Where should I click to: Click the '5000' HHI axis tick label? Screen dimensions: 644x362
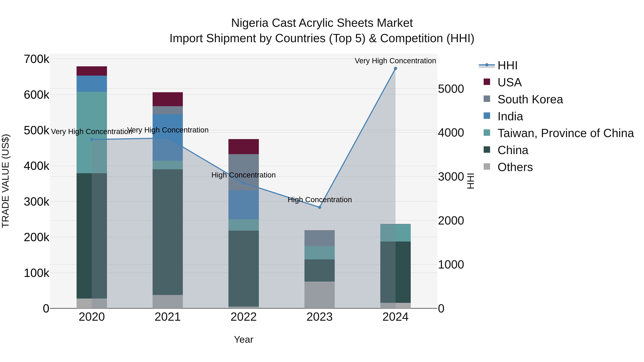pyautogui.click(x=451, y=89)
